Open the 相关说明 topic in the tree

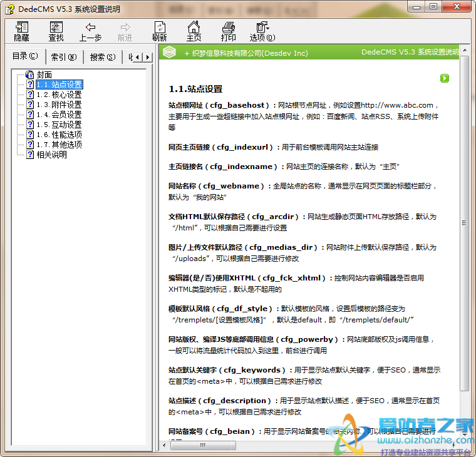(51, 155)
